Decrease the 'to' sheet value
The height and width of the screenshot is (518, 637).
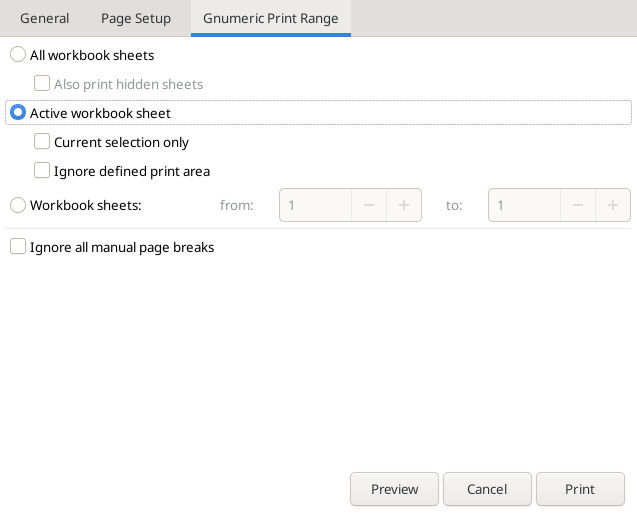pyautogui.click(x=578, y=205)
